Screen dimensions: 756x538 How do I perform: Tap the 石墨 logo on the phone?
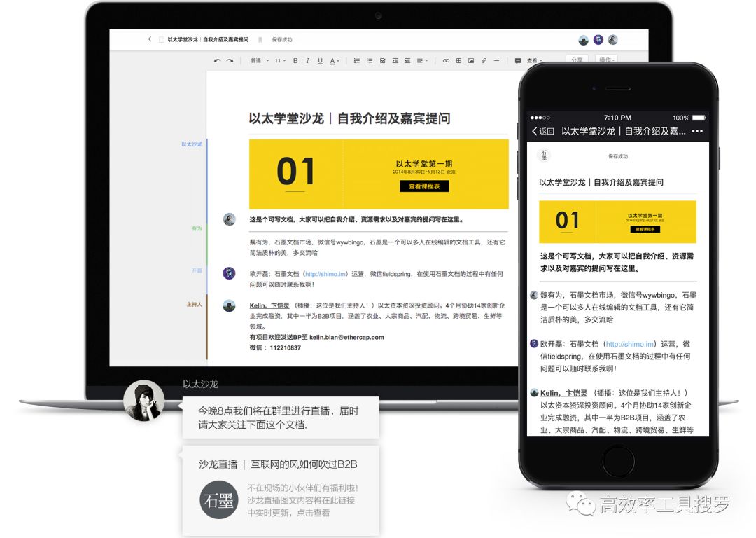point(544,155)
